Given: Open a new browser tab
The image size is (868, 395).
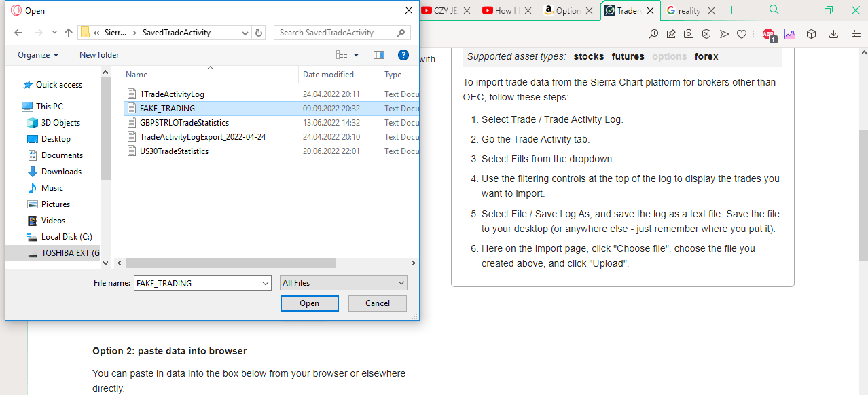Looking at the screenshot, I should [731, 10].
